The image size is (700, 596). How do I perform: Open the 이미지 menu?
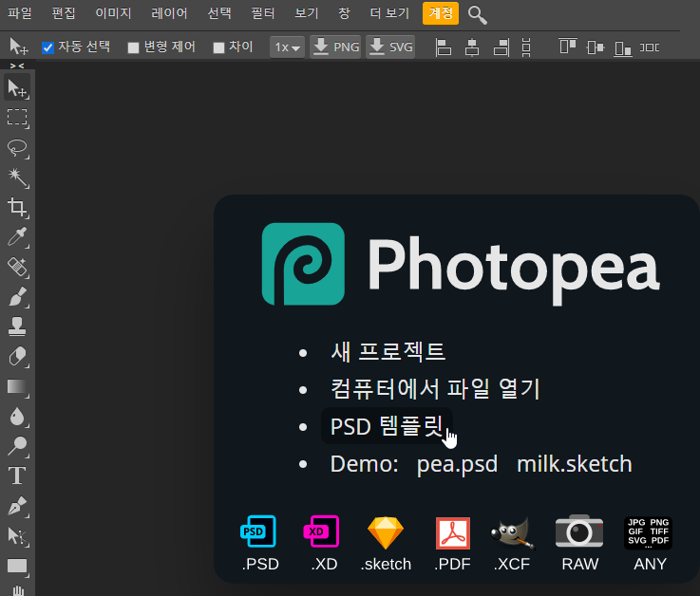tap(113, 13)
